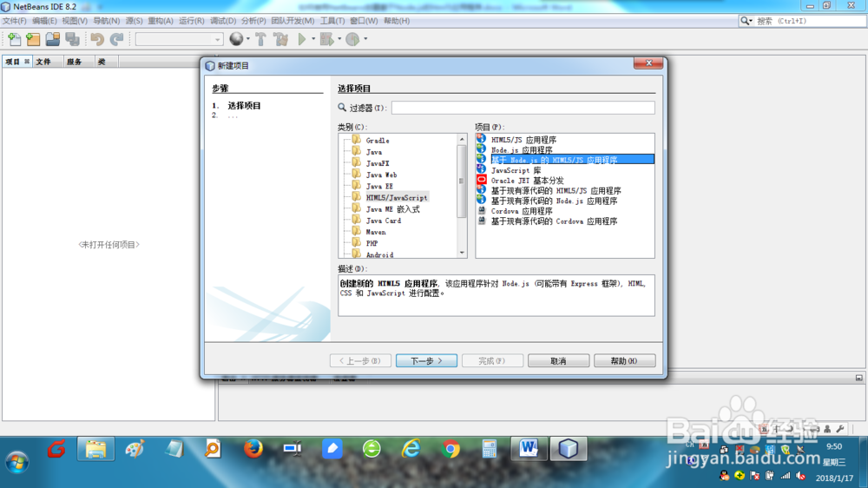The width and height of the screenshot is (868, 488).
Task: Click the category list scrollbar thumb
Action: click(462, 181)
